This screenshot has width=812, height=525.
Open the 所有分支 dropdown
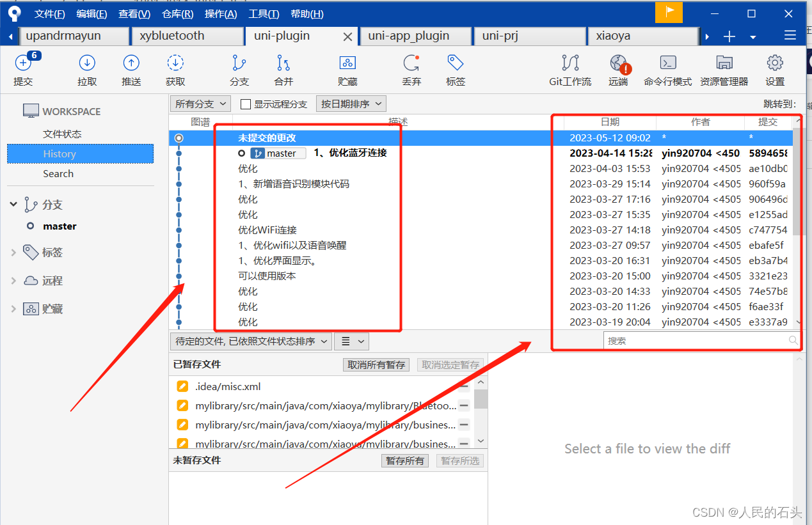coord(201,104)
